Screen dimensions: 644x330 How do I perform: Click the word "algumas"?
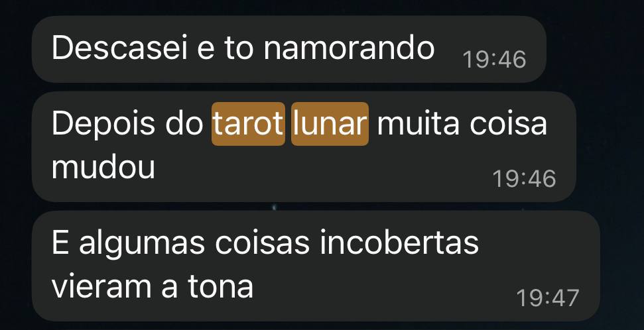[142, 243]
